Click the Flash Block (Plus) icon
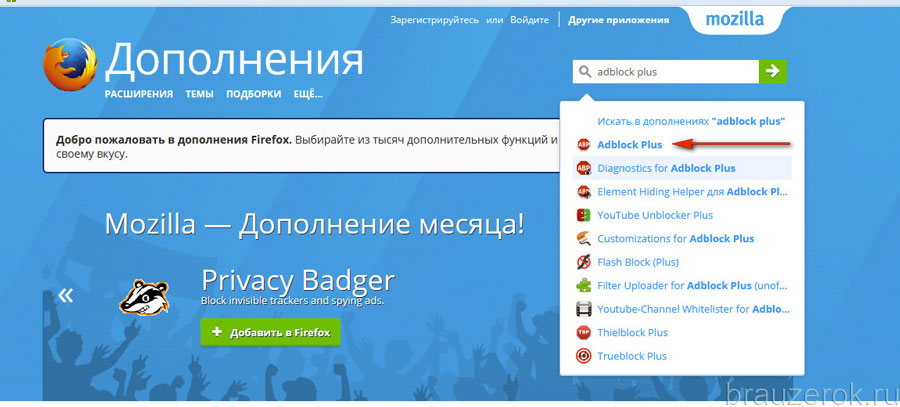This screenshot has width=900, height=407. click(x=583, y=262)
